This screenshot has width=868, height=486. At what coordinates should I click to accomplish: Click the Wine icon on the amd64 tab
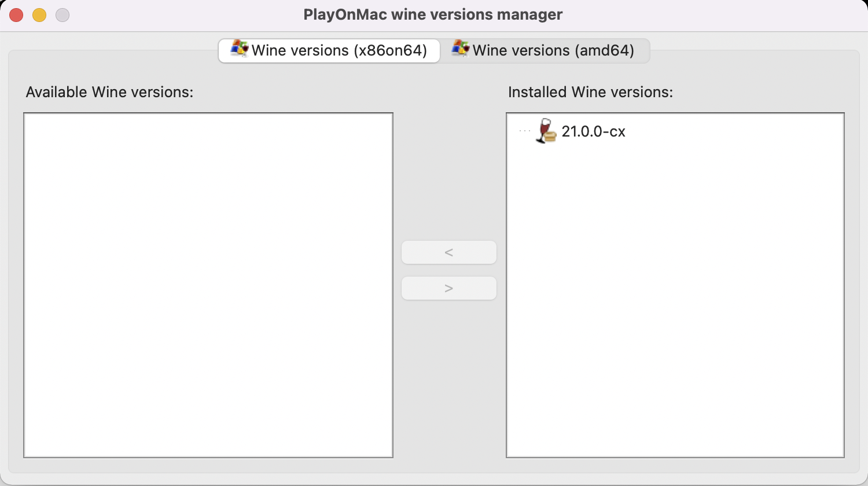[461, 49]
